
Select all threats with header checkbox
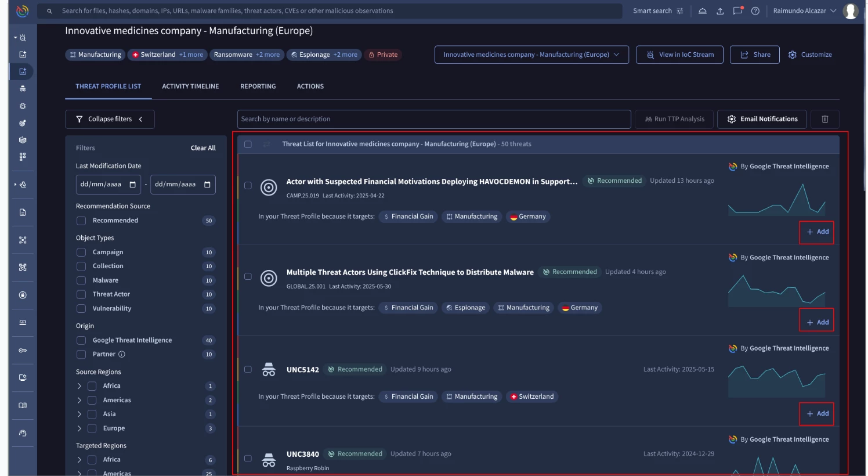(x=248, y=144)
